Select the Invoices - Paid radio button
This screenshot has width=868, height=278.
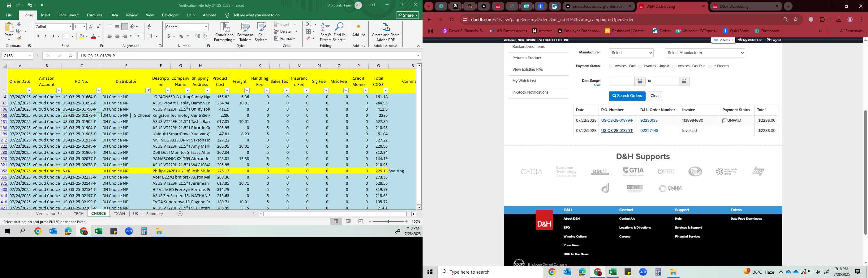[x=610, y=67]
